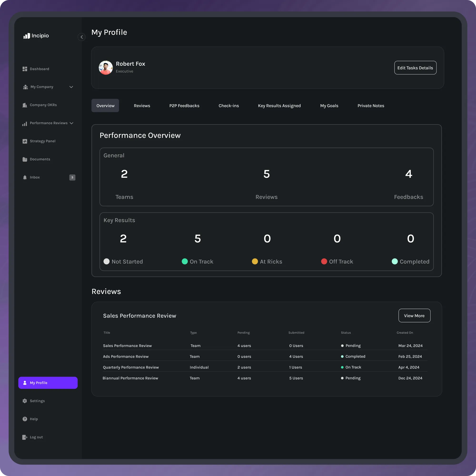Click the Company OKRs building icon
This screenshot has height=476, width=476.
tap(25, 105)
